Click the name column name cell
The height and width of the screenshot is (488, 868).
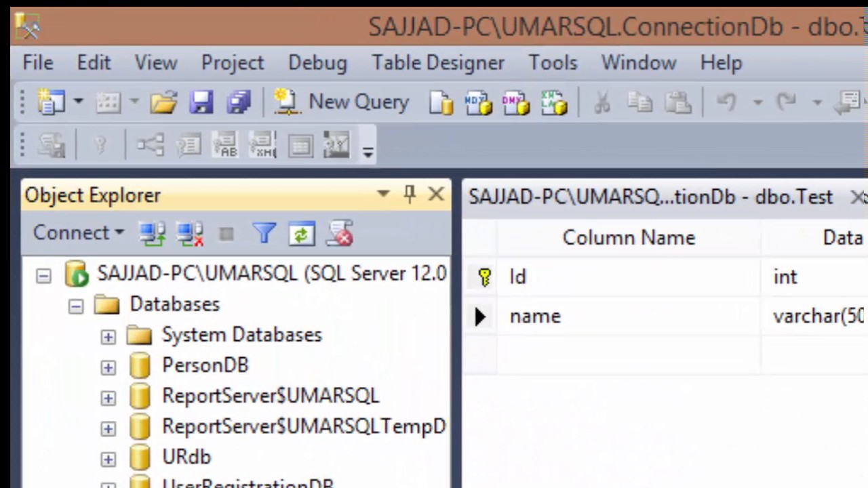[x=629, y=316]
